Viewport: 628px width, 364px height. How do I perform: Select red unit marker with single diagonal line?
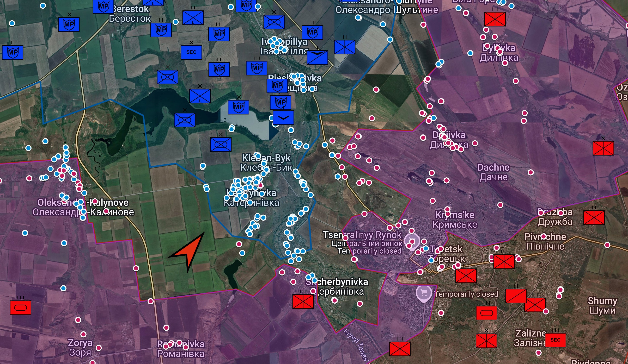tap(516, 296)
